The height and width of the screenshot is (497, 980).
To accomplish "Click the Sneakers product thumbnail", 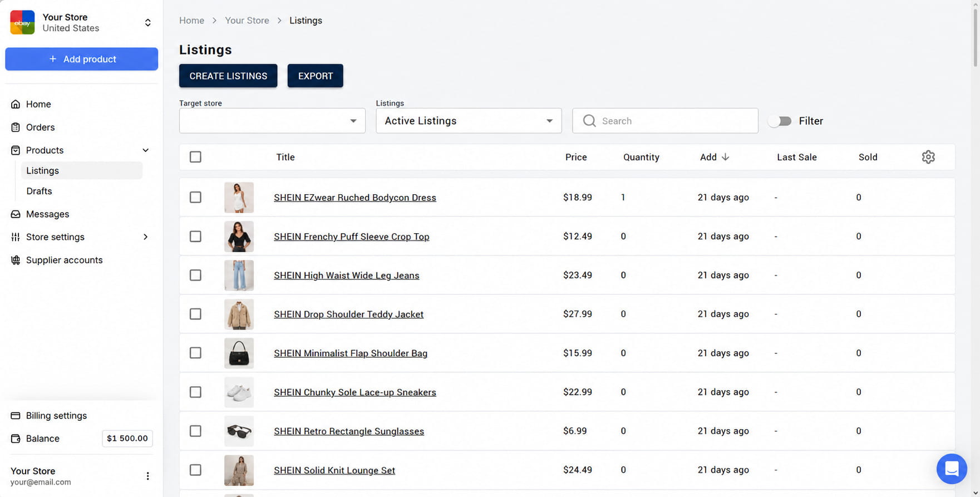I will point(239,392).
